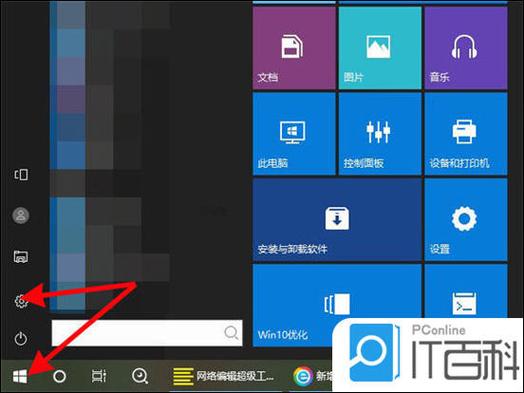Open Cortana circle on the taskbar

coord(59,377)
